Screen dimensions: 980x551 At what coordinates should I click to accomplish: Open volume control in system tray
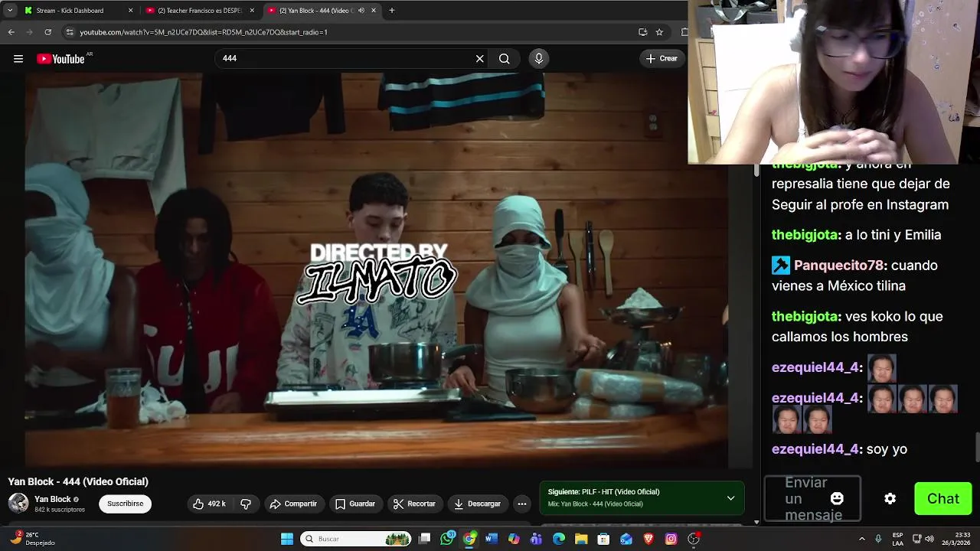click(929, 539)
